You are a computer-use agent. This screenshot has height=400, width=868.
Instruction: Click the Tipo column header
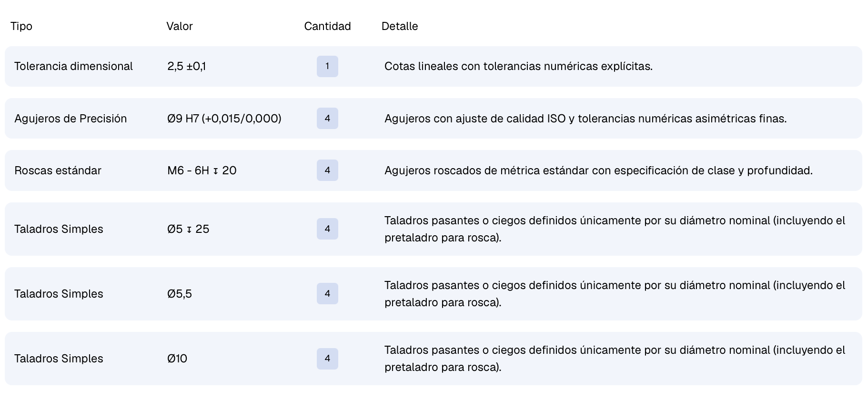(x=21, y=26)
